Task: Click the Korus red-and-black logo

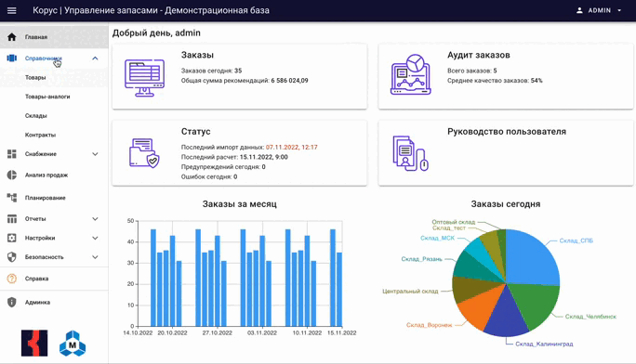Action: tap(34, 344)
